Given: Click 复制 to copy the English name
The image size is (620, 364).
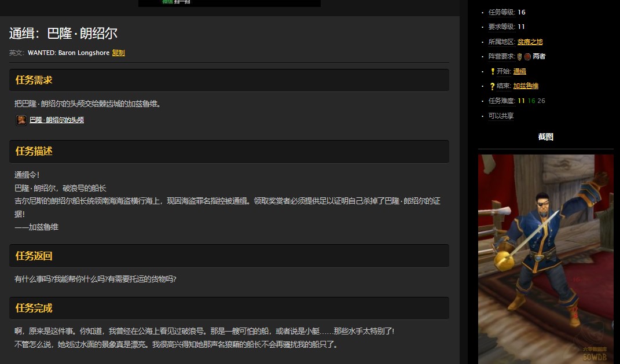Looking at the screenshot, I should pyautogui.click(x=118, y=53).
